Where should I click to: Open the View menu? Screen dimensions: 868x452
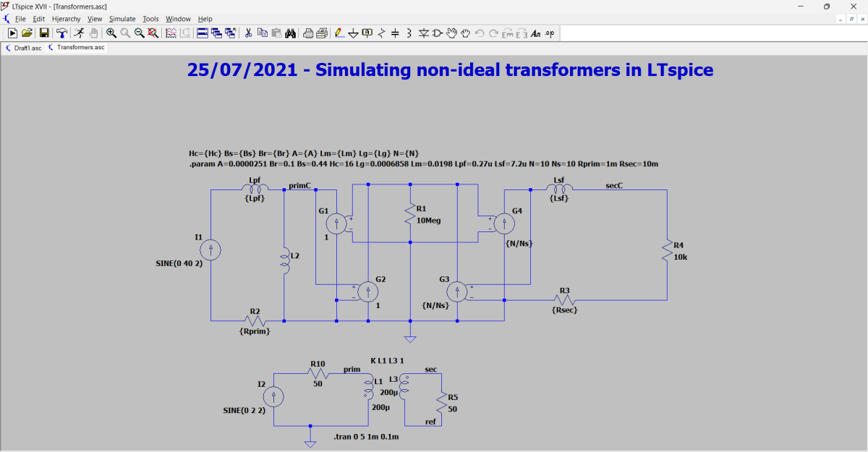[95, 18]
